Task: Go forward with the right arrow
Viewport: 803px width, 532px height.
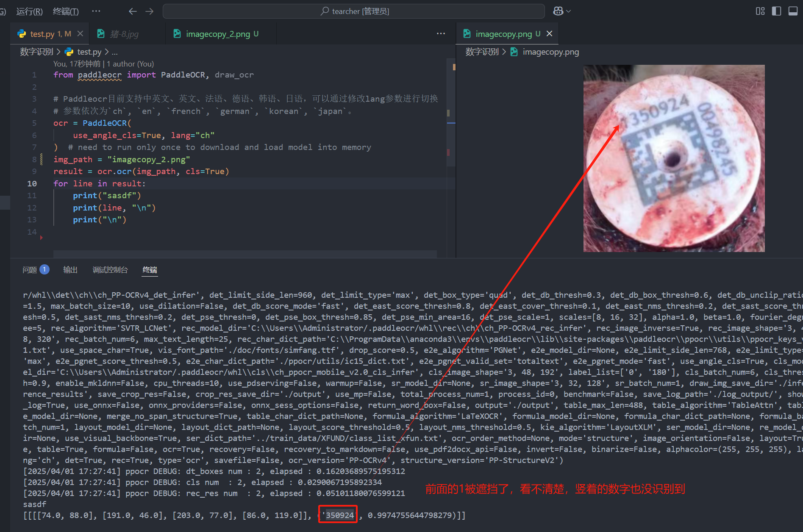Action: (149, 11)
